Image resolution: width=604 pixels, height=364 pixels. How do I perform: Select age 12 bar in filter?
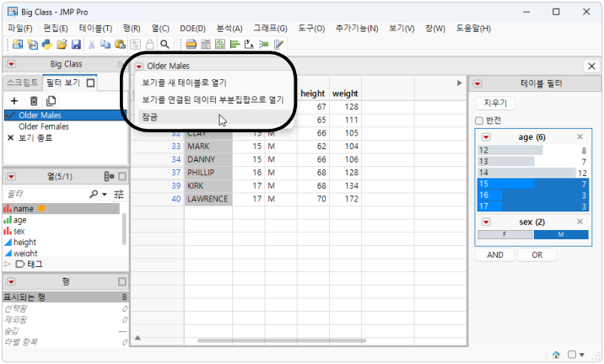(x=533, y=150)
